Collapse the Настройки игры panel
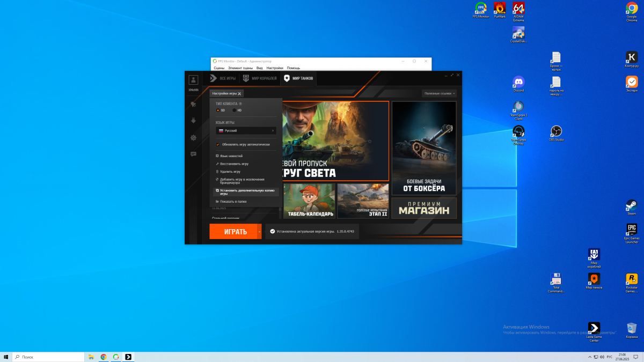644x362 pixels. click(226, 93)
